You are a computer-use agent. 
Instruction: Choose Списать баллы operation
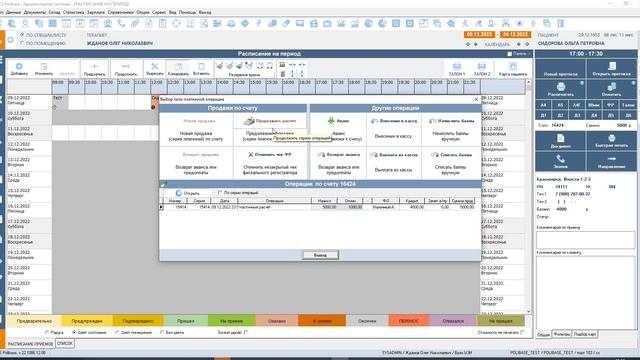451,155
